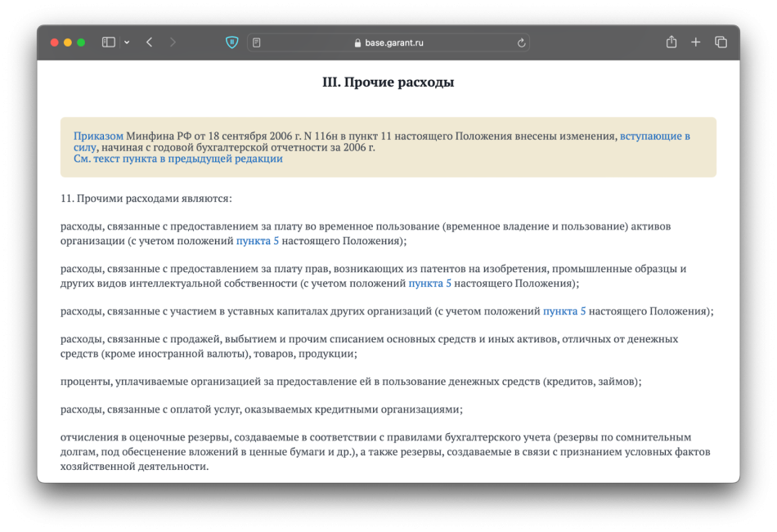Image resolution: width=777 pixels, height=532 pixels.
Task: Toggle the Safari sidebar panel
Action: pyautogui.click(x=108, y=42)
